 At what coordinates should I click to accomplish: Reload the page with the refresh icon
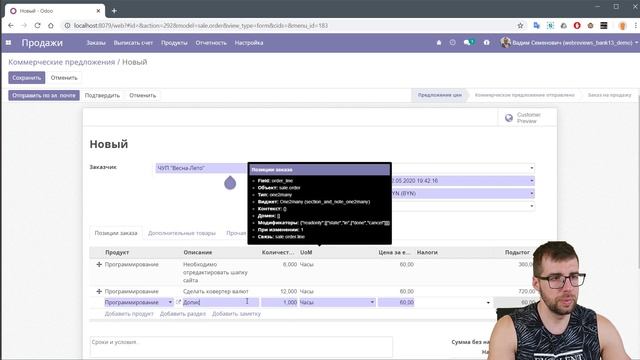click(38, 25)
